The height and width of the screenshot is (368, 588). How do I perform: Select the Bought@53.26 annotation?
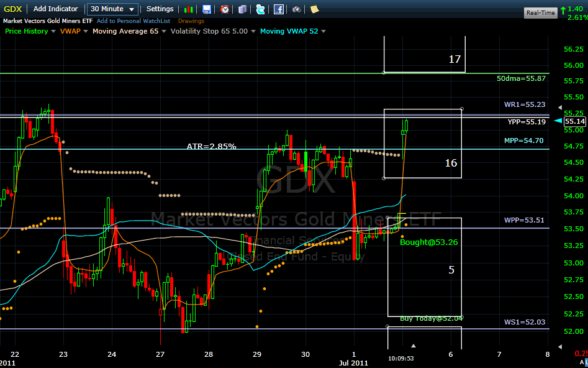pos(429,242)
